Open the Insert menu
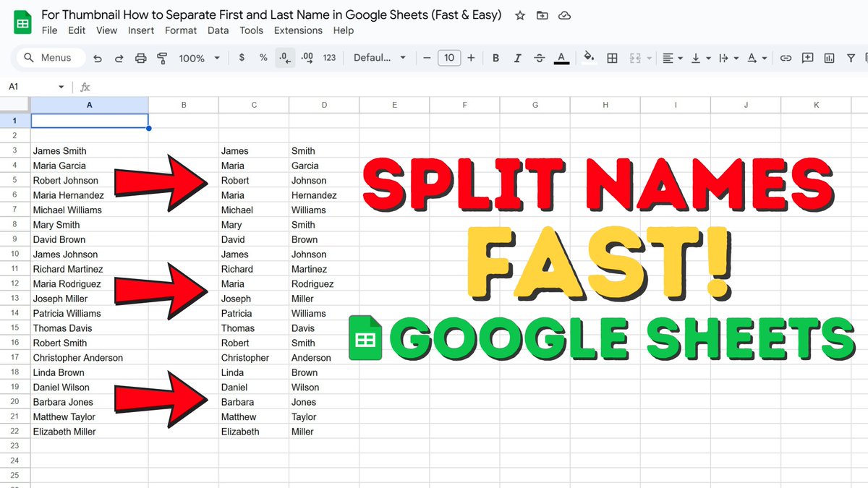868x488 pixels. tap(141, 30)
